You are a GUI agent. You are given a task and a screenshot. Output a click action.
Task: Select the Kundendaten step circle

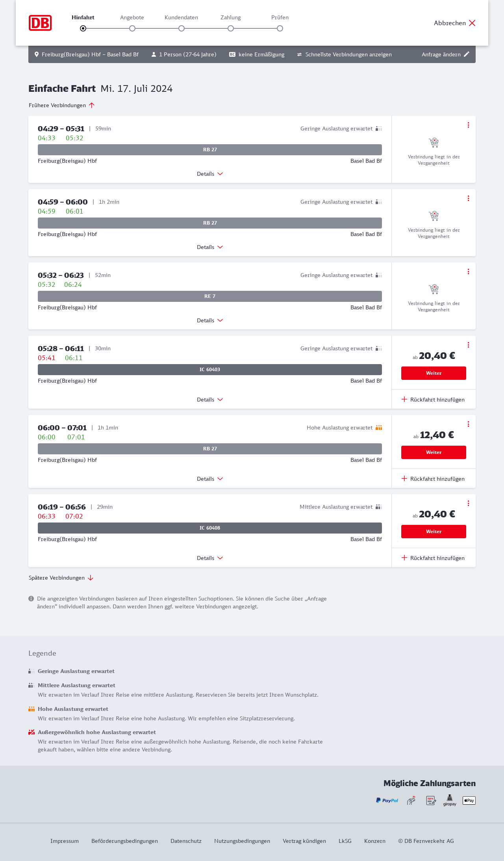point(182,28)
